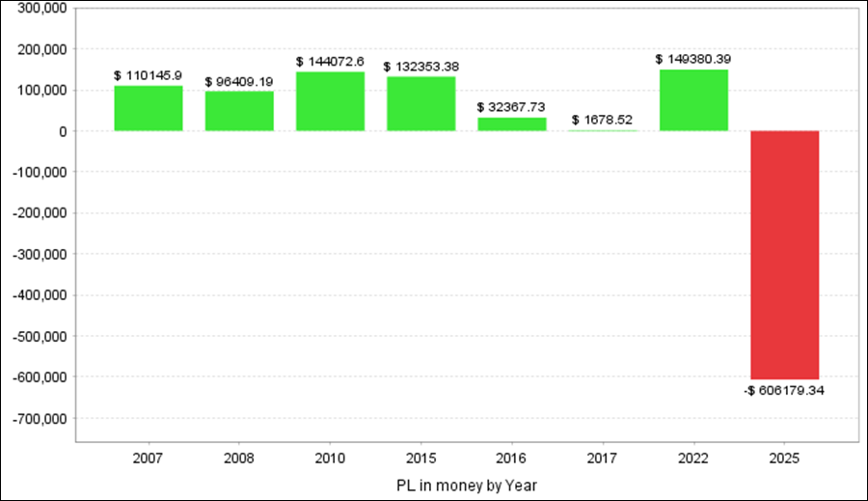Click the $ 96409.19 data label

(x=239, y=82)
